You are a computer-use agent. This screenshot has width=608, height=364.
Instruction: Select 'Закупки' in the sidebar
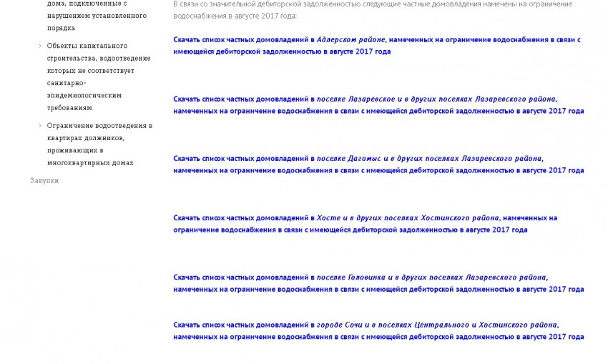44,180
